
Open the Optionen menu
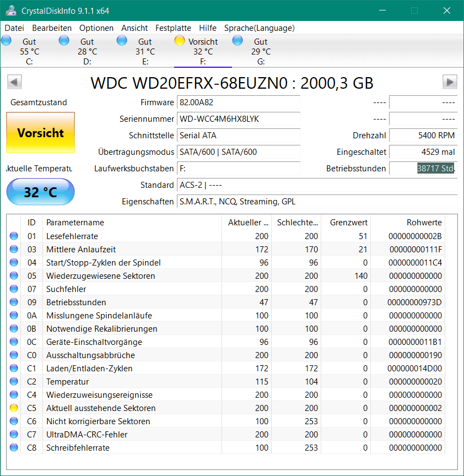pyautogui.click(x=96, y=28)
